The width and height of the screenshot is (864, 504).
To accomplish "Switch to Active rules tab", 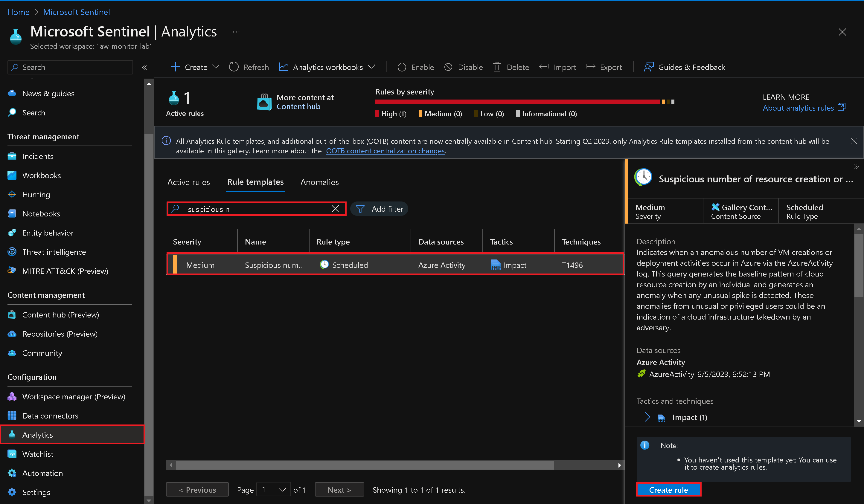I will (x=189, y=182).
